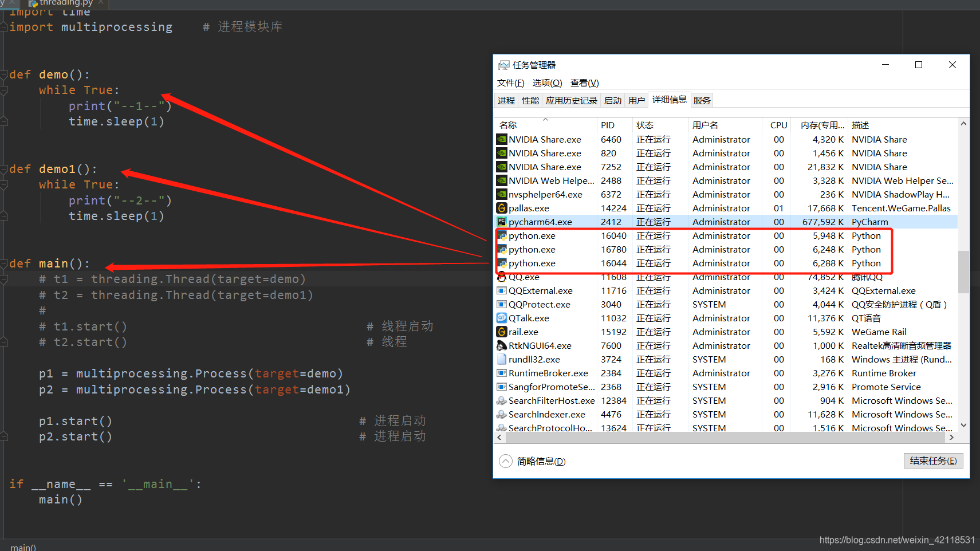980x551 pixels.
Task: Click the vertical scrollbar down arrow
Action: (963, 425)
